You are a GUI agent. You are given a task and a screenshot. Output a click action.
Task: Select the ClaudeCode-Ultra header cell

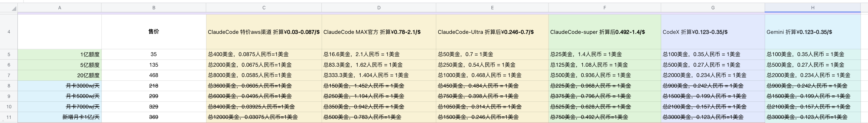[x=492, y=32]
